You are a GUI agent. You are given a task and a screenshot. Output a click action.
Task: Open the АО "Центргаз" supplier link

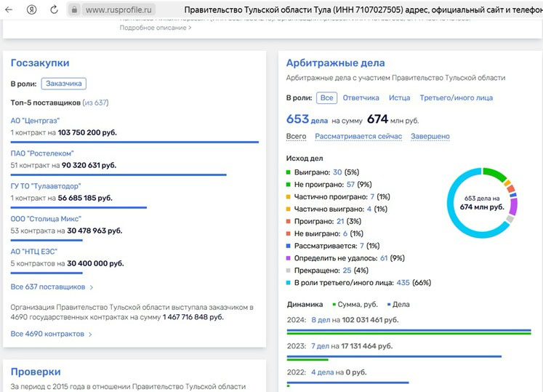(35, 121)
